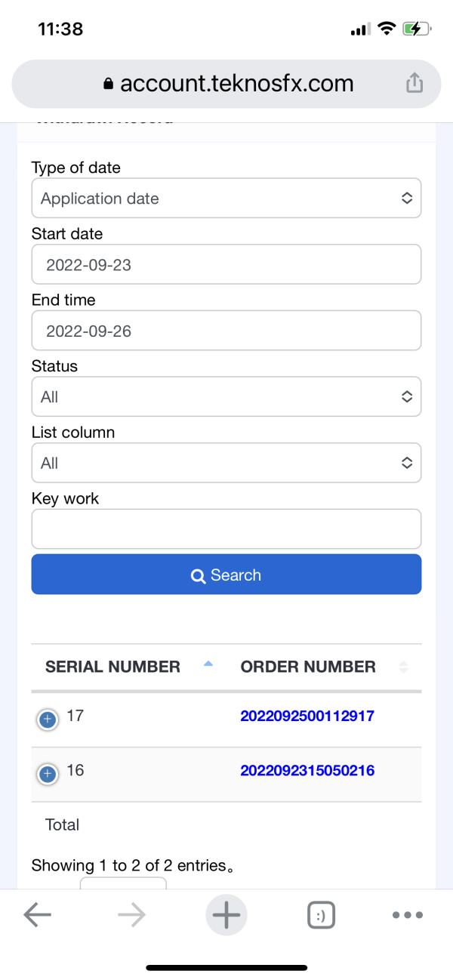Click the Start date field
This screenshot has width=453, height=980.
coord(226,265)
